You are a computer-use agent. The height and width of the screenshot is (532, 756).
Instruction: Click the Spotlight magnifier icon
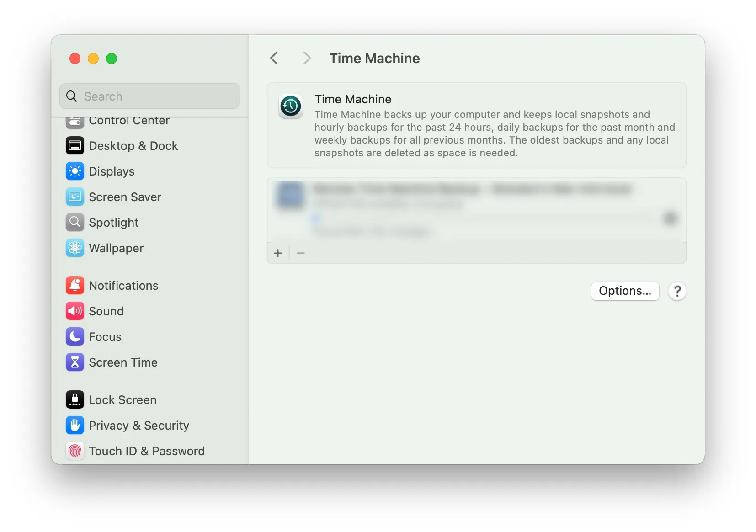point(75,223)
